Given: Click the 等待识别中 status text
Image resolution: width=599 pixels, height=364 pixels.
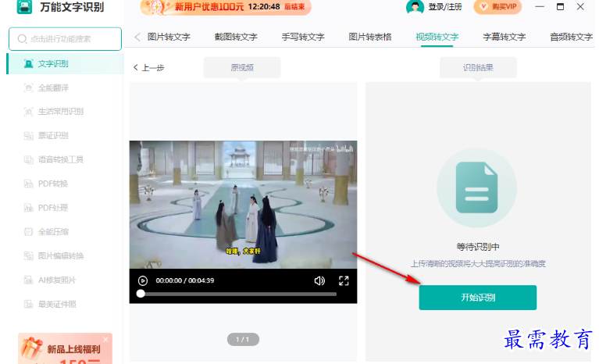Looking at the screenshot, I should (x=478, y=247).
